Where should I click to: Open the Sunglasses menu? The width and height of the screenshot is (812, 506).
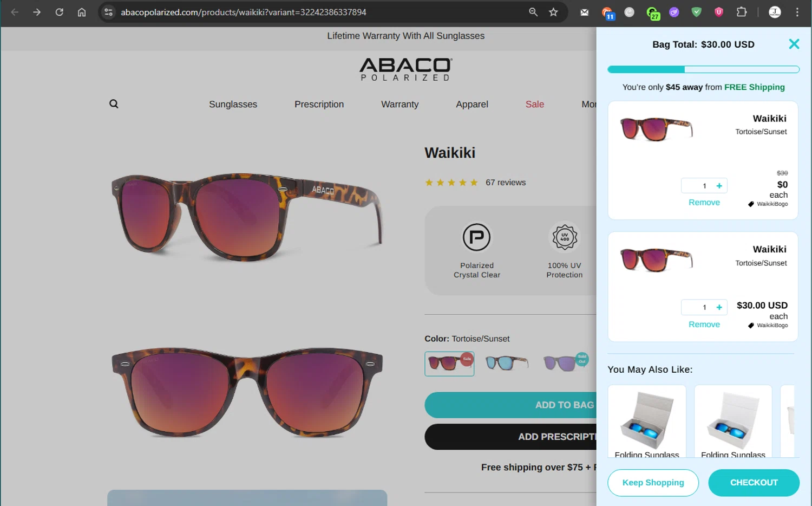pyautogui.click(x=233, y=104)
